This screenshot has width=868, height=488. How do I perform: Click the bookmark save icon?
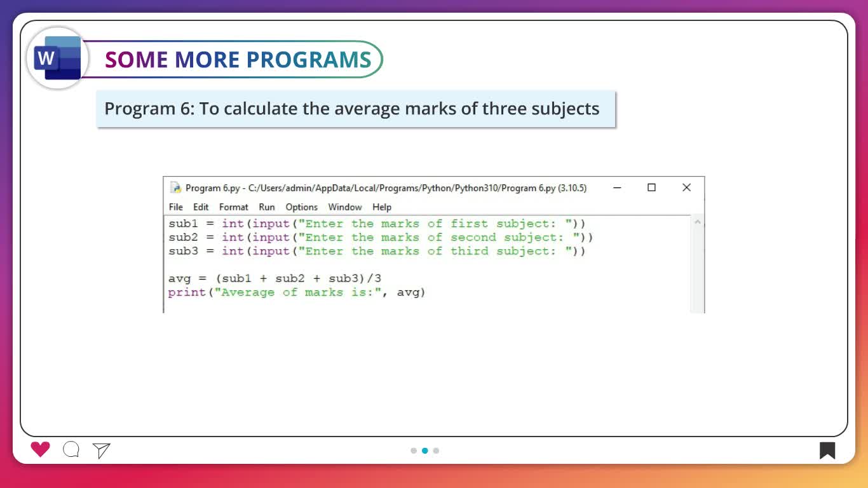[x=827, y=451]
